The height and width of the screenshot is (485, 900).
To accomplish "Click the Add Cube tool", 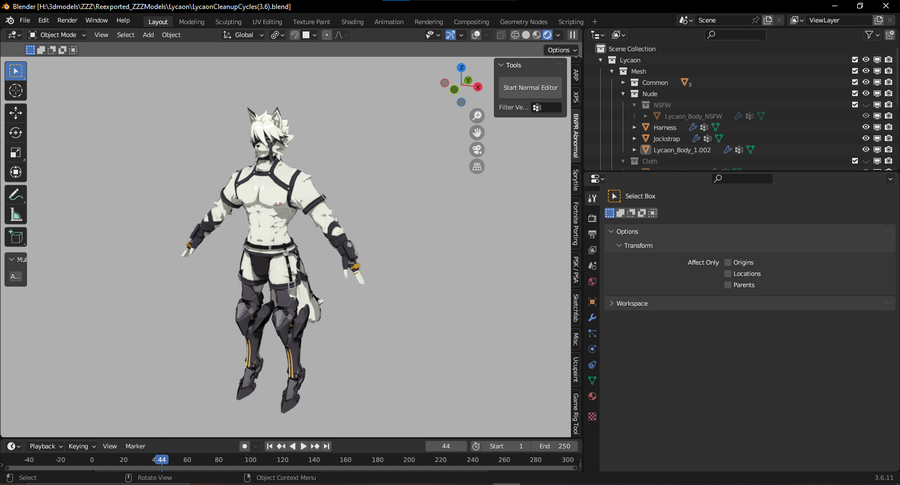I will (x=16, y=237).
